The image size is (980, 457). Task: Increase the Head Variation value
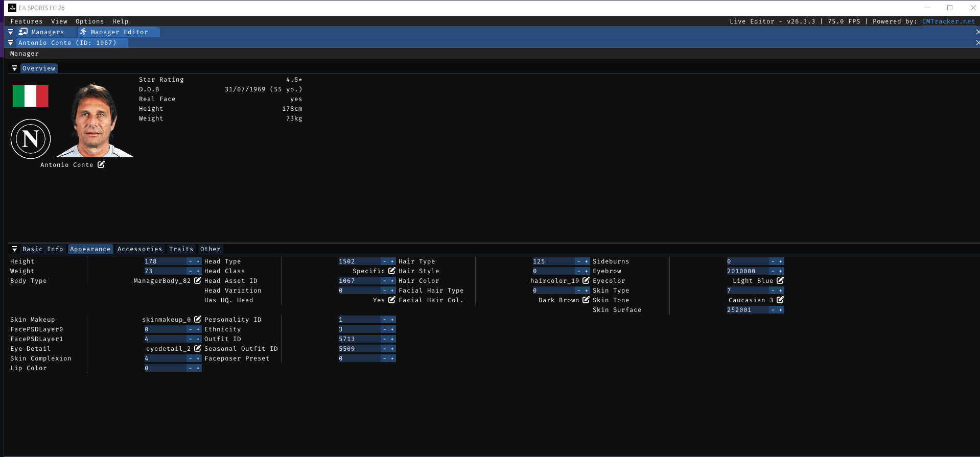tap(392, 291)
